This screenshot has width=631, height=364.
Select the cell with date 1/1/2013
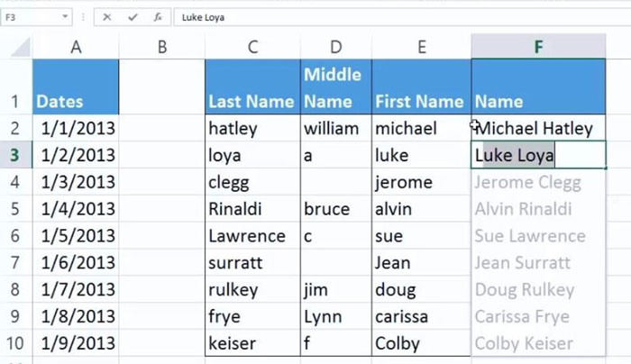pos(76,128)
